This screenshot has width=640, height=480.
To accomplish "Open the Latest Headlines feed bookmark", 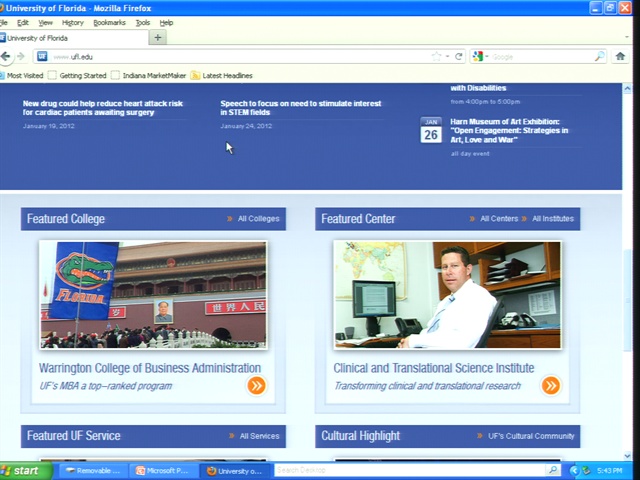I will pos(222,76).
